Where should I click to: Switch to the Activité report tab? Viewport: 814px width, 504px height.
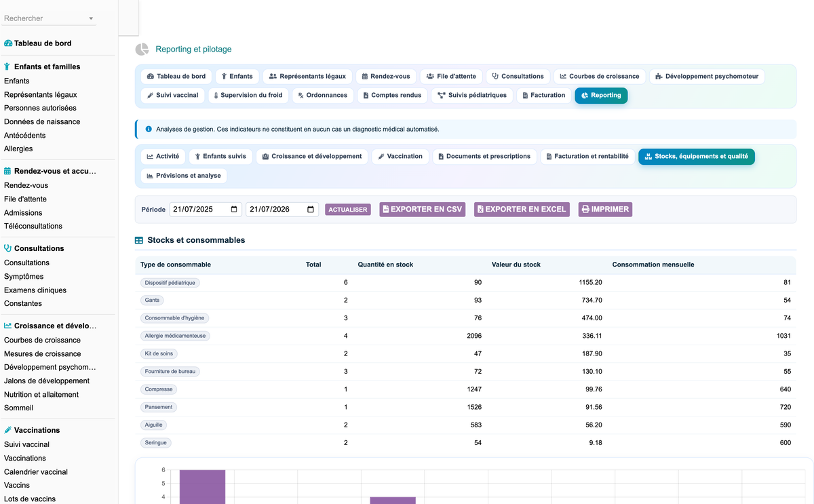pos(163,157)
